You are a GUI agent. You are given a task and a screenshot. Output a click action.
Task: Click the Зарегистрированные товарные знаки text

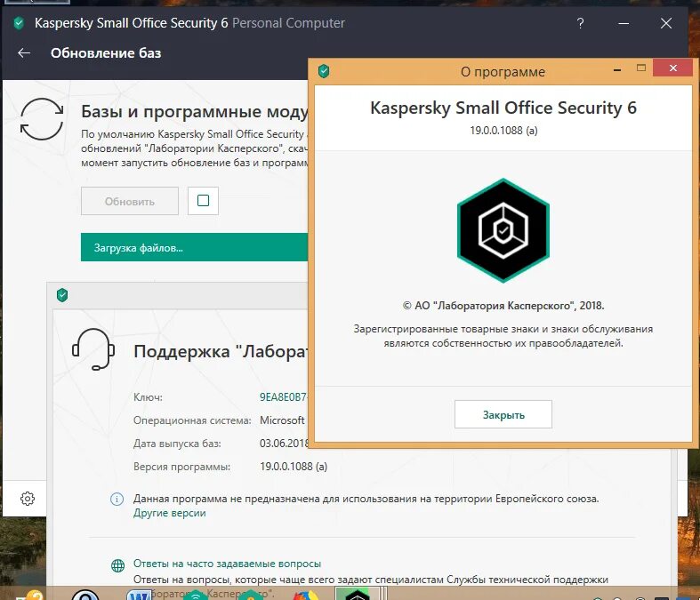[503, 336]
